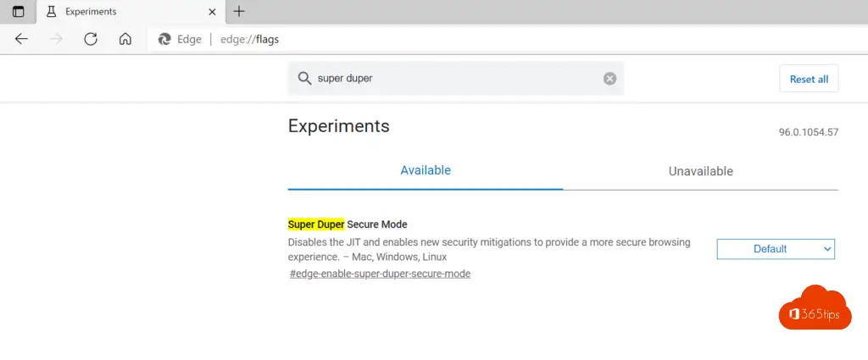Open the #edge-enable-super-duper-secure-mode link
Viewport: 868px width, 360px height.
pos(380,274)
